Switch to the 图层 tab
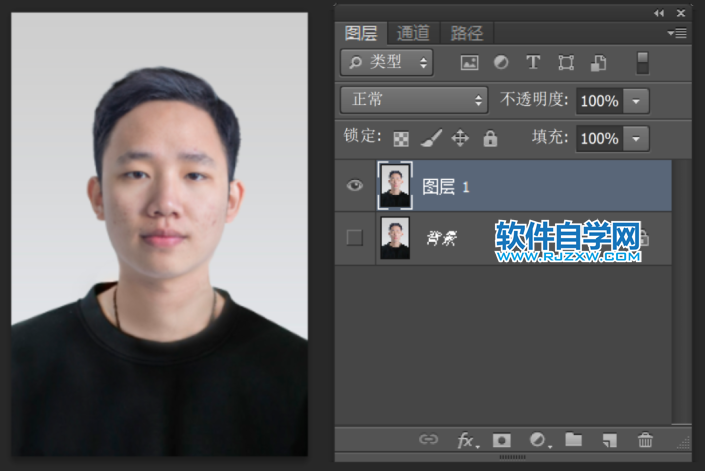This screenshot has width=705, height=471. 361,33
